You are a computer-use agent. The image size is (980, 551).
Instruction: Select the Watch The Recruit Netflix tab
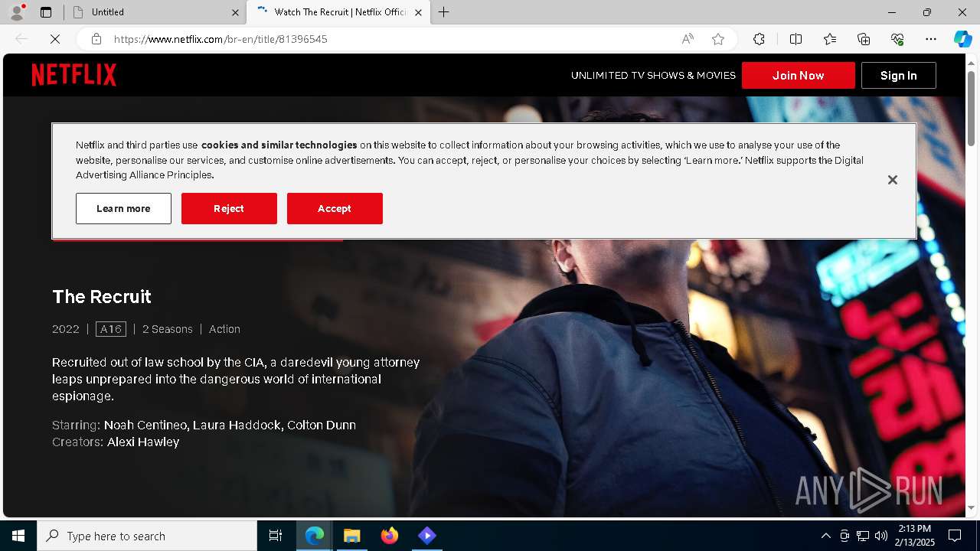click(337, 12)
